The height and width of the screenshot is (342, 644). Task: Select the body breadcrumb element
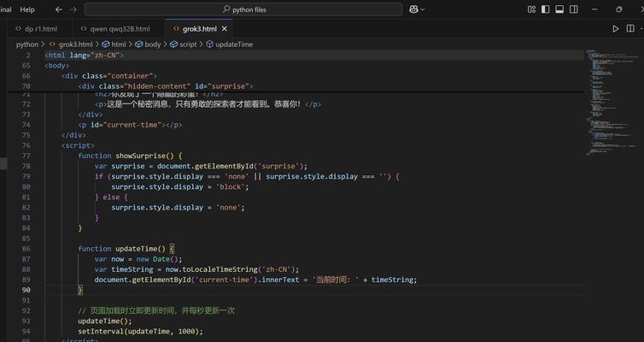click(149, 44)
